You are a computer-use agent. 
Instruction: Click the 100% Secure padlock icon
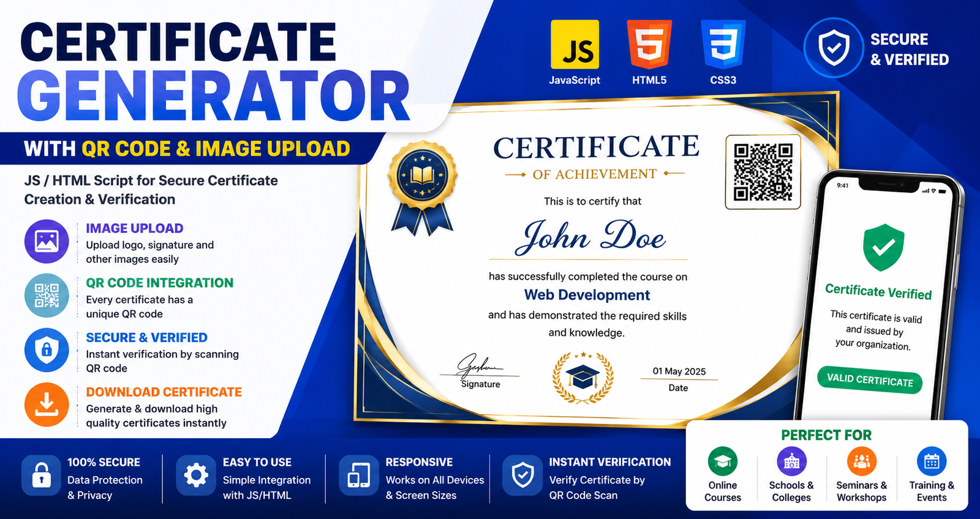point(41,475)
